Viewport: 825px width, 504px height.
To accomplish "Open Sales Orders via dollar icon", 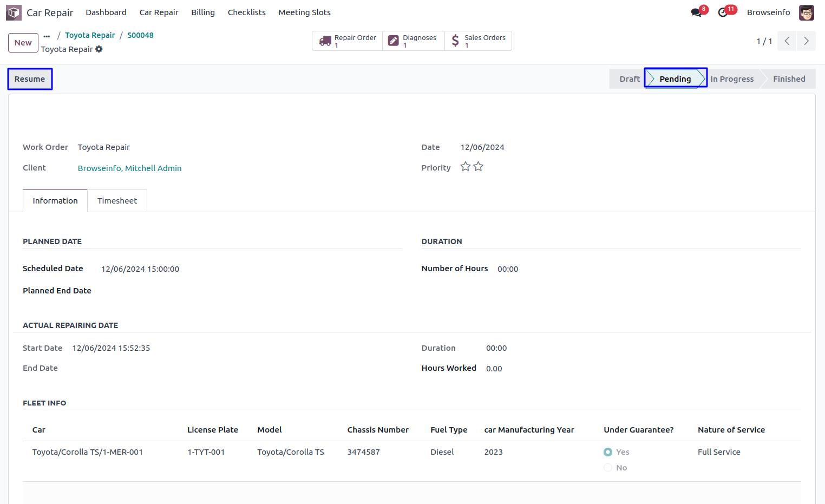I will click(455, 41).
